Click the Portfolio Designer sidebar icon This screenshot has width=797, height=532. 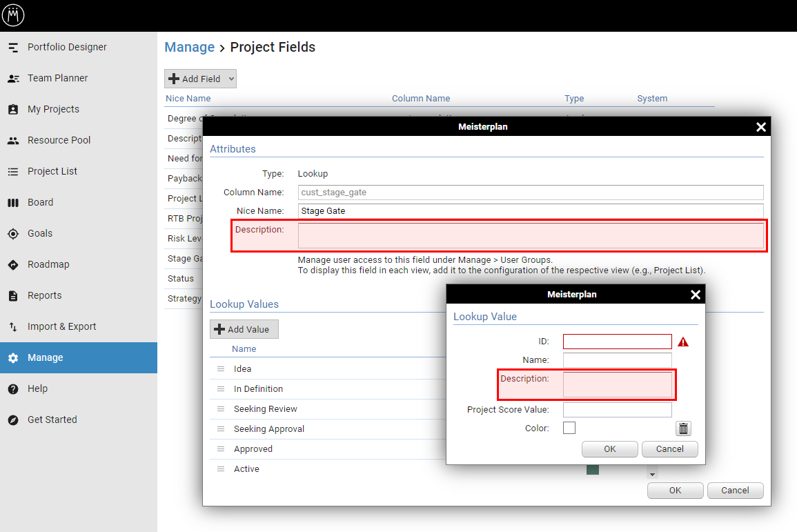(13, 47)
